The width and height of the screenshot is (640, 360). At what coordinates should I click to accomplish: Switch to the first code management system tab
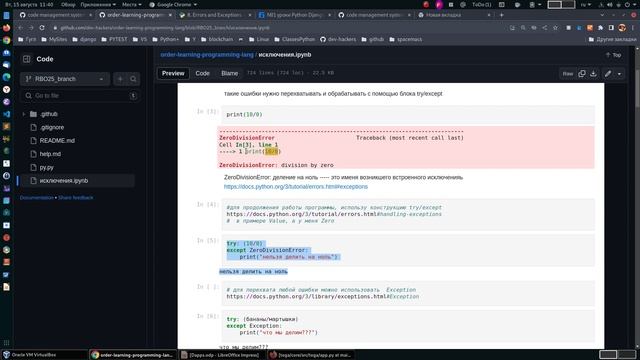coord(56,15)
